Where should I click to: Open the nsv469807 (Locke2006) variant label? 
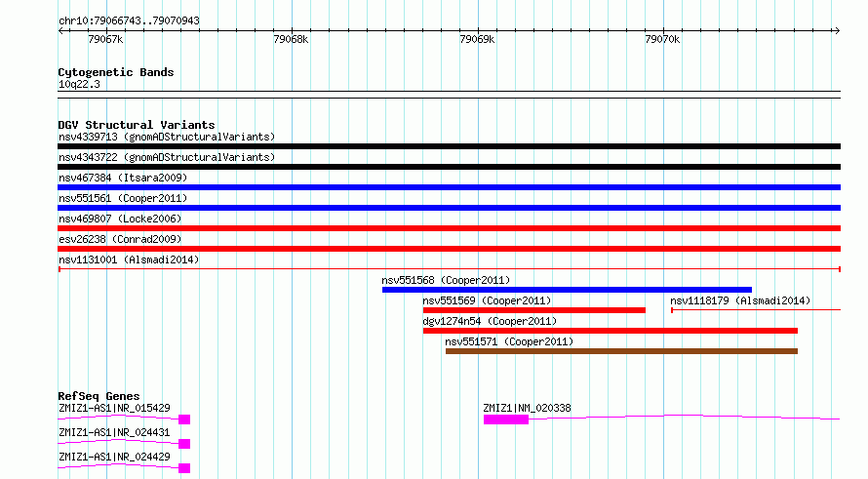[x=120, y=219]
